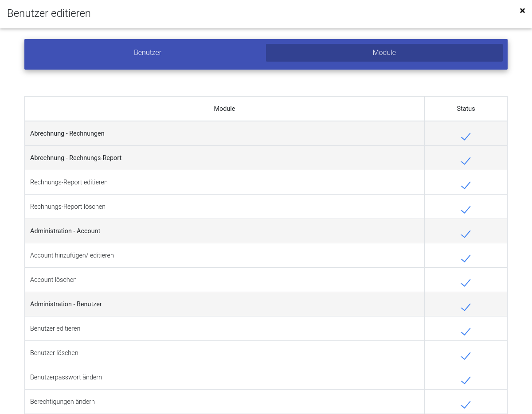This screenshot has height=414, width=532.
Task: Toggle checkmark for Abrechnung - Rechnungs-Report
Action: pyautogui.click(x=465, y=161)
